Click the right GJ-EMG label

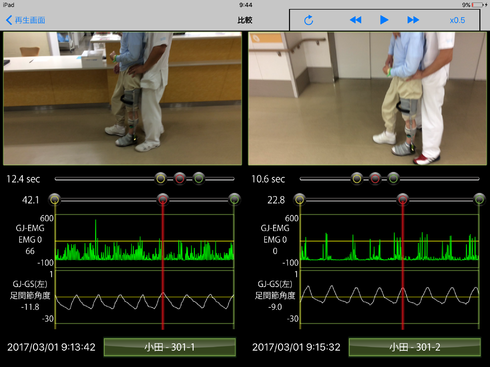275,228
